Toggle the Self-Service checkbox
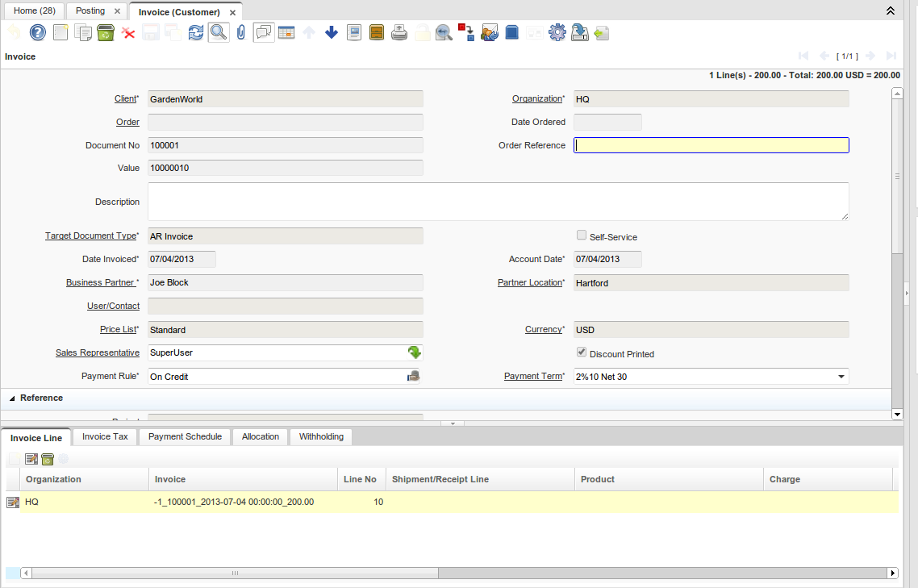918x588 pixels. click(582, 236)
